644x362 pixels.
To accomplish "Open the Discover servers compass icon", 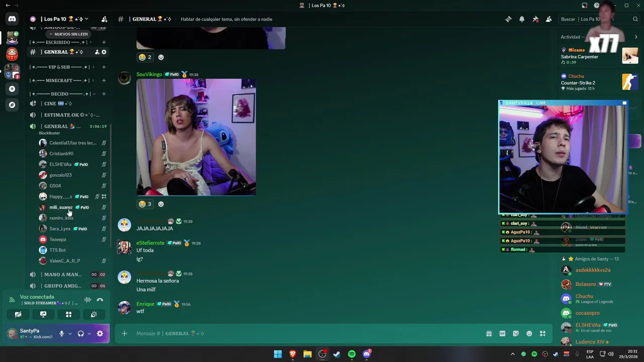I will pos(12,105).
